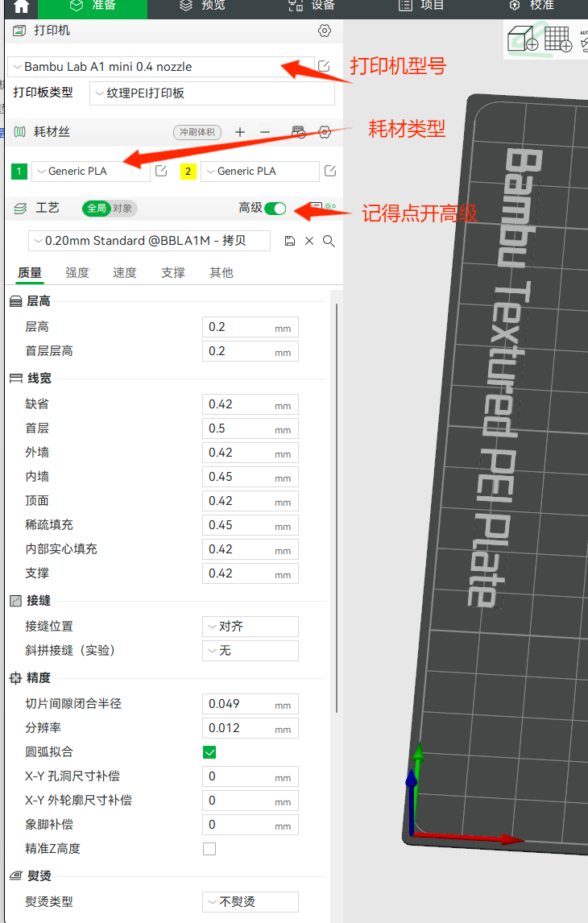Click the 稀疏填充 sparse infill width field
588x923 pixels.
coord(251,525)
